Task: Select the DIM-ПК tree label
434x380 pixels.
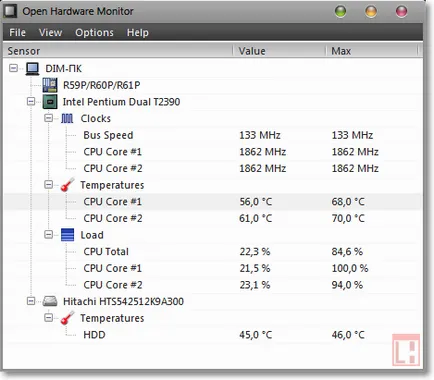Action: click(64, 69)
